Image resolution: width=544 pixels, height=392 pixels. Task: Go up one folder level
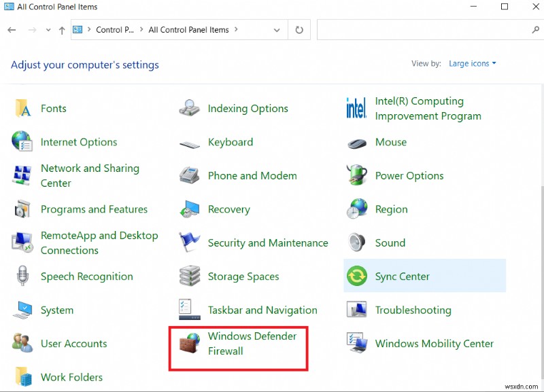(x=62, y=30)
